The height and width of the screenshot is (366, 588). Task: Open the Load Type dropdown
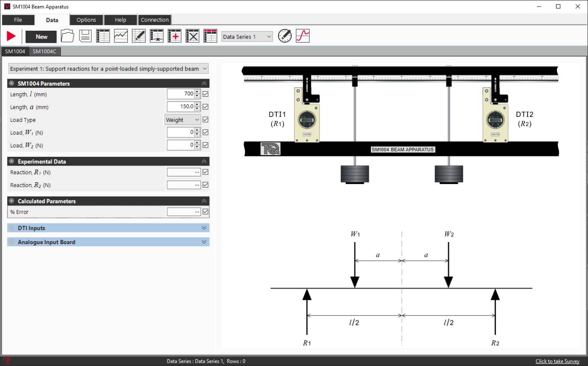[x=182, y=120]
